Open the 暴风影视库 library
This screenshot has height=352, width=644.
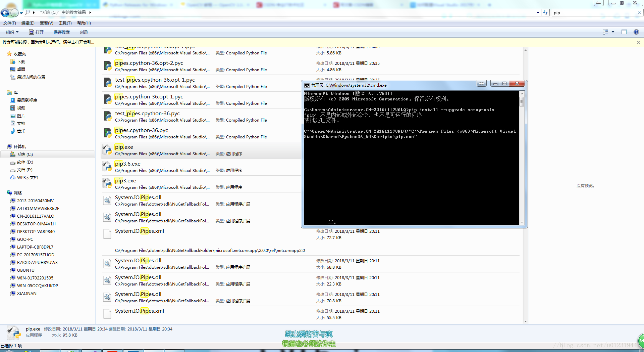point(27,100)
